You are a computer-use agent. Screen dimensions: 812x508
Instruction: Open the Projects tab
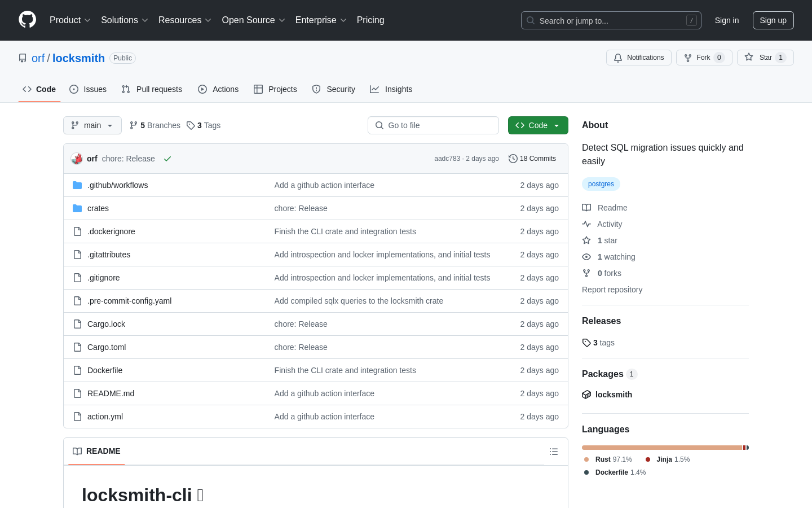[275, 89]
